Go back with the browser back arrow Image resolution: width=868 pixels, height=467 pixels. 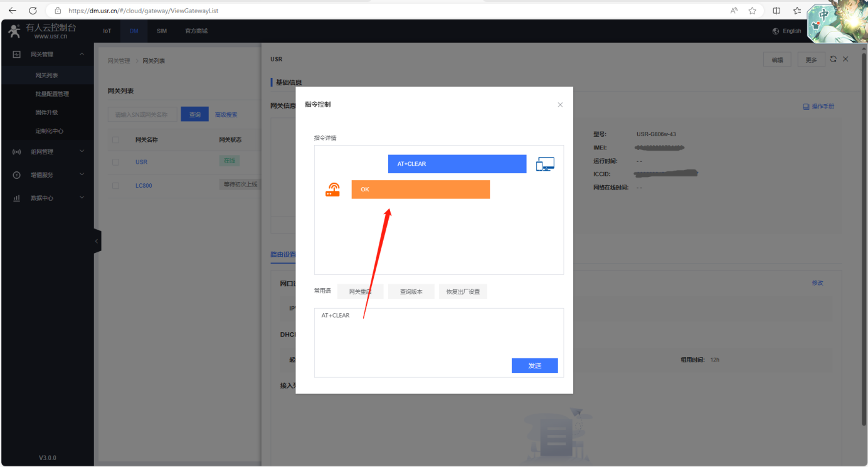[x=13, y=11]
